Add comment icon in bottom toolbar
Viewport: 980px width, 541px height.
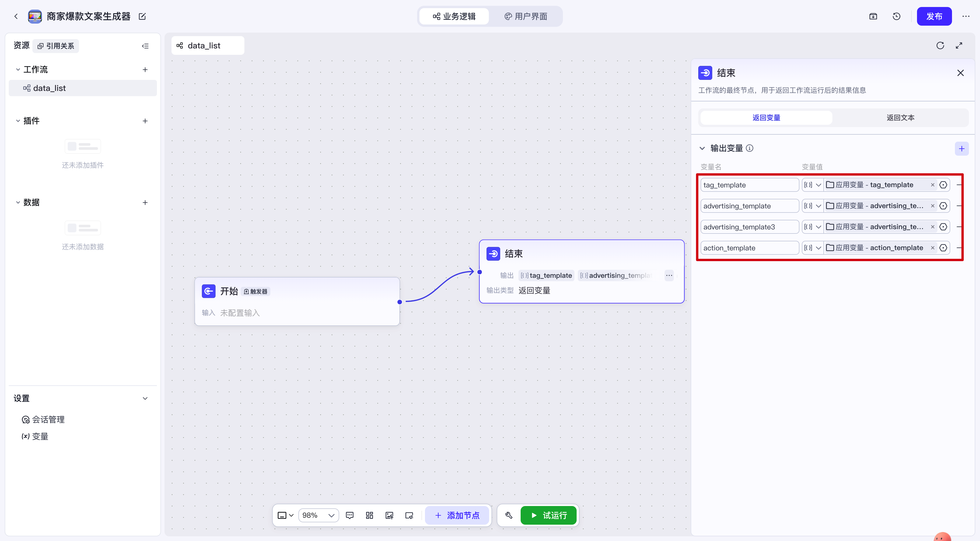pyautogui.click(x=349, y=515)
